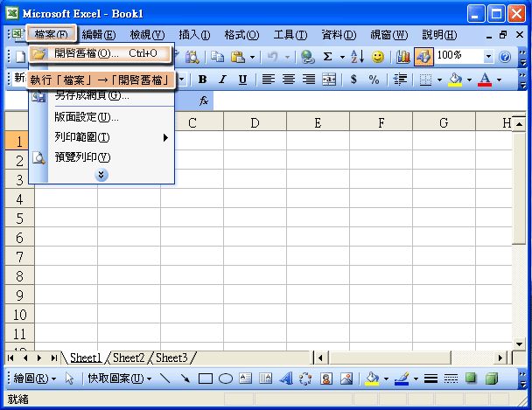This screenshot has height=410, width=532.
Task: Click the vertical scrollbar down arrow
Action: click(519, 344)
